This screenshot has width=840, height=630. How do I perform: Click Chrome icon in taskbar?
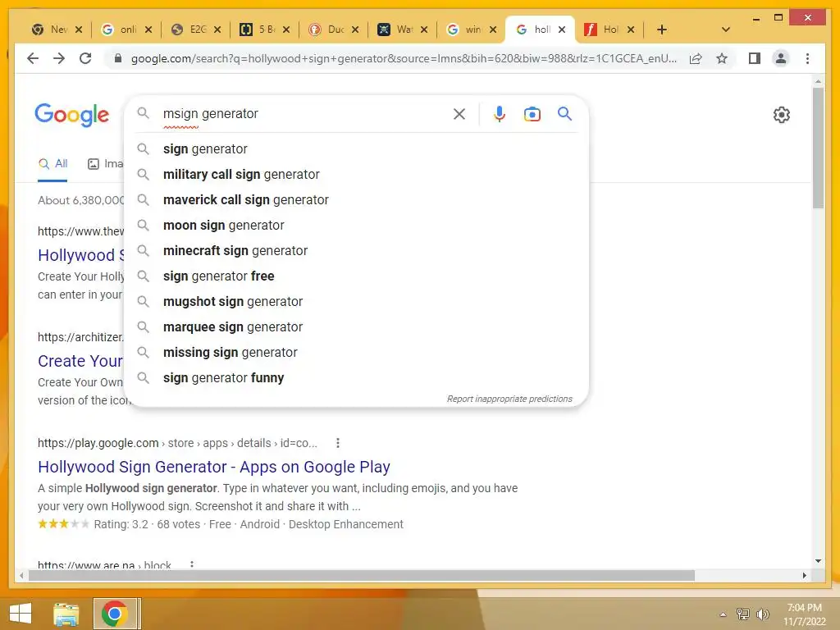[x=115, y=614]
